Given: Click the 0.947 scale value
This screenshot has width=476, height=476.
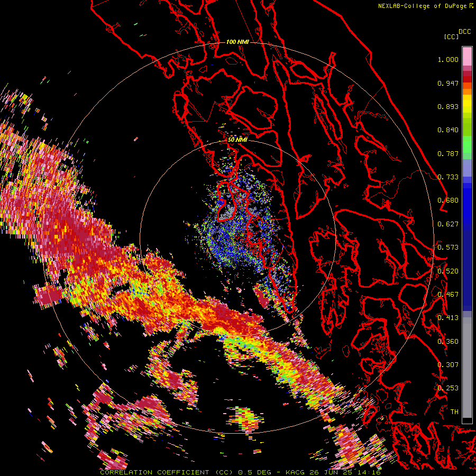Looking at the screenshot, I should click(448, 83).
